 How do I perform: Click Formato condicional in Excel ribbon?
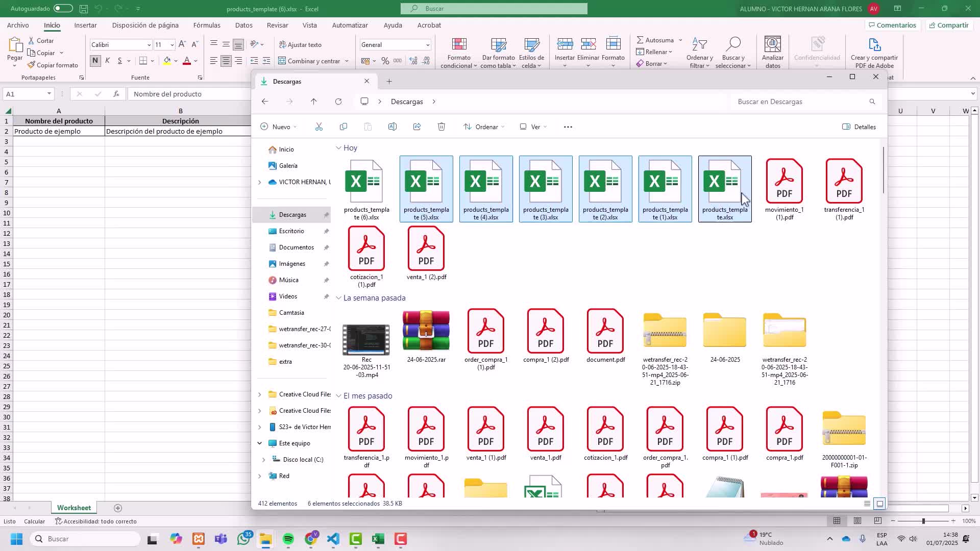[458, 53]
